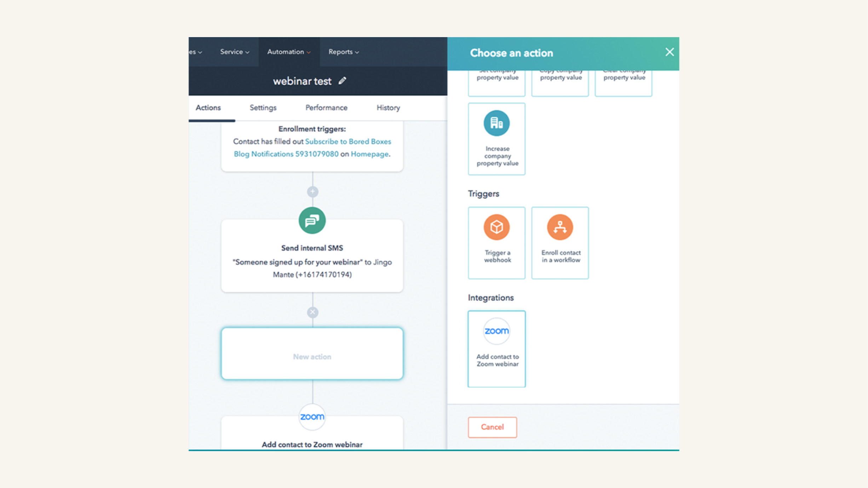Image resolution: width=868 pixels, height=488 pixels.
Task: Switch to the Performance tab
Action: pyautogui.click(x=326, y=108)
